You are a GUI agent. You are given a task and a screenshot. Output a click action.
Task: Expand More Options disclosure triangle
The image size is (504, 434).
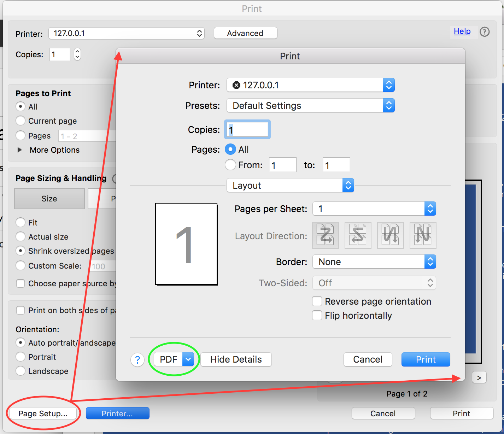20,150
